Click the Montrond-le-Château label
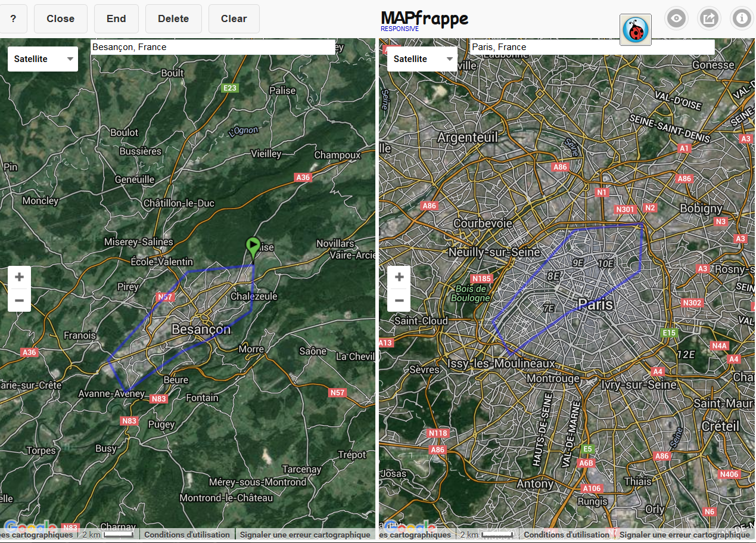 (226, 498)
